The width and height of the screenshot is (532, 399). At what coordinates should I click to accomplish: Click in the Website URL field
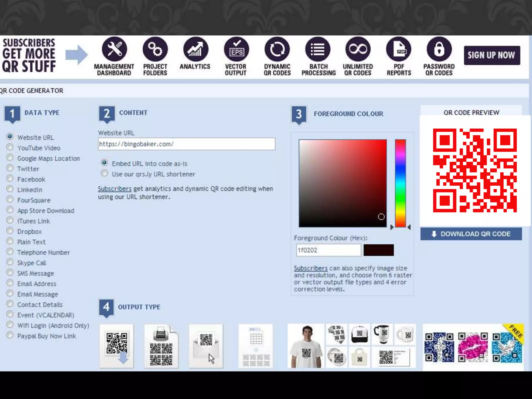(187, 144)
